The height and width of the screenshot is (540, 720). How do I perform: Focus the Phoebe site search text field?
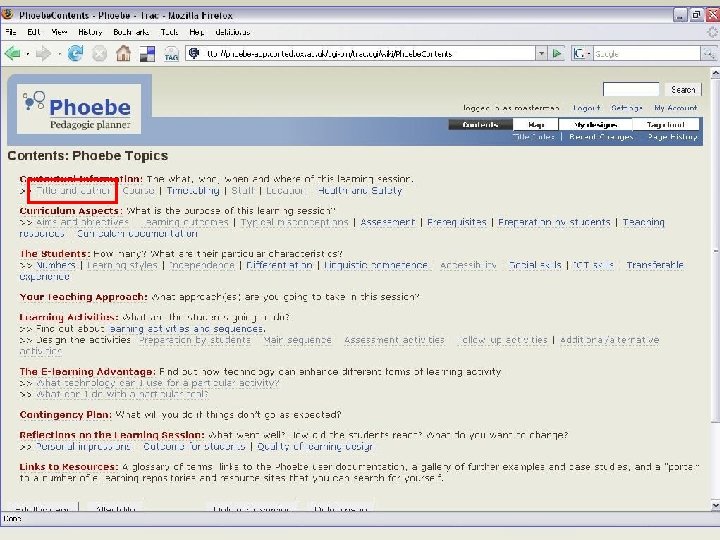631,90
